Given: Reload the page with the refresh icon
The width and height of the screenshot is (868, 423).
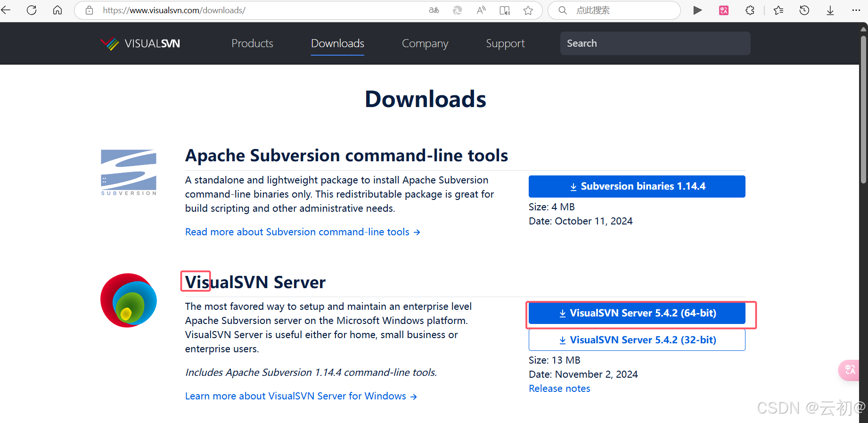Looking at the screenshot, I should [32, 10].
